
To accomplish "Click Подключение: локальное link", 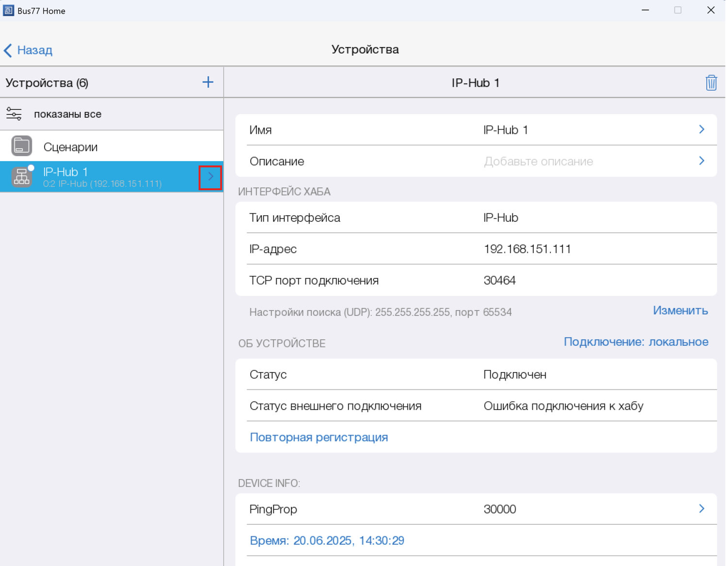I will pyautogui.click(x=636, y=342).
